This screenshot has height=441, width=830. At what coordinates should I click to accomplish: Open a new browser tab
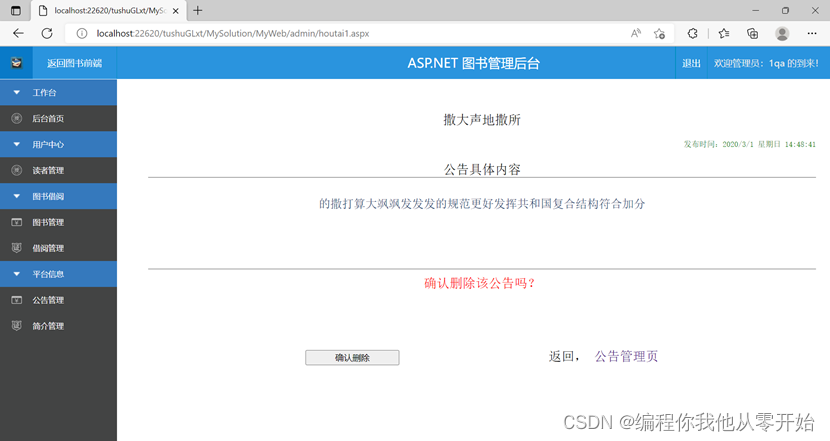[x=197, y=11]
